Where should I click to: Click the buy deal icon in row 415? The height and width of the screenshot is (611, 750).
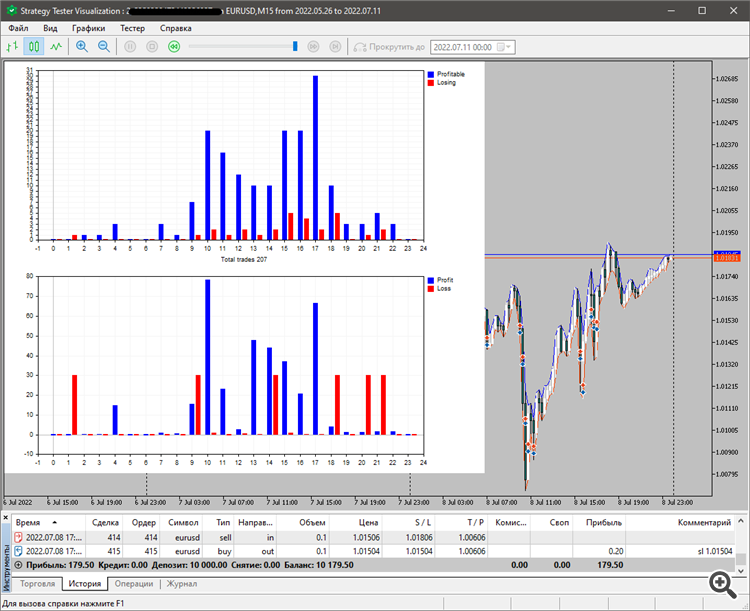19,551
